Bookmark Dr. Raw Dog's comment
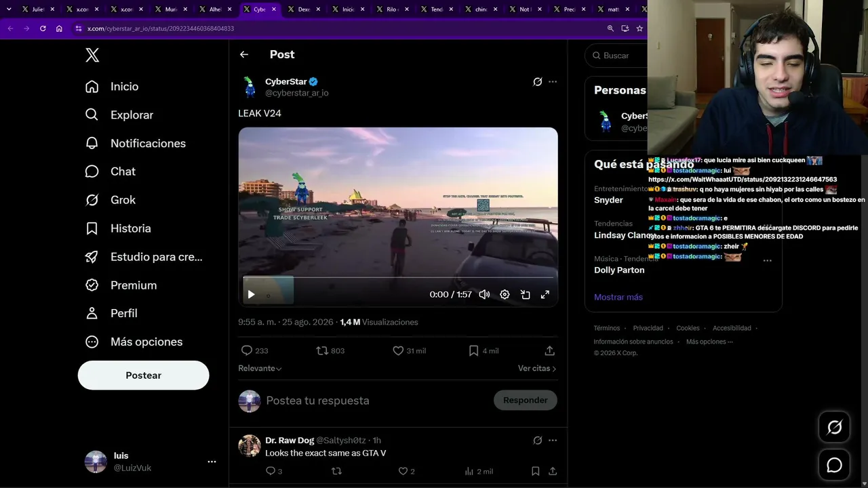Image resolution: width=868 pixels, height=488 pixels. [x=535, y=471]
